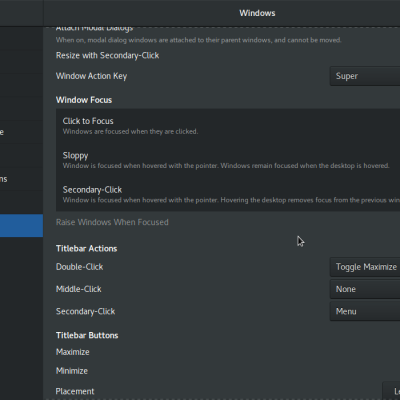Click the Placement label
The width and height of the screenshot is (400, 400).
(x=75, y=391)
